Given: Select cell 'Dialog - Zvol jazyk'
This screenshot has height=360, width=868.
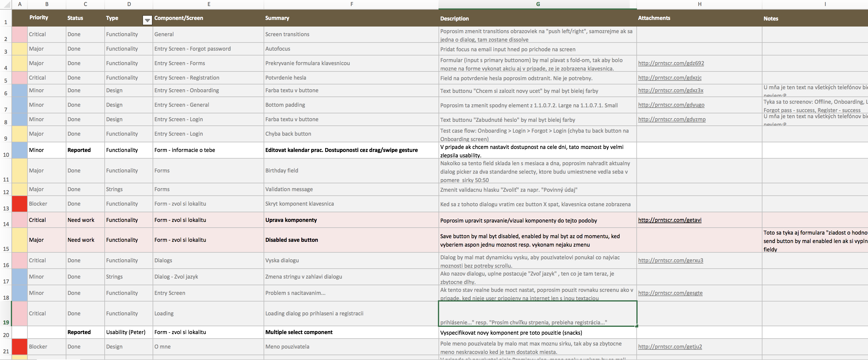Looking at the screenshot, I should point(208,277).
